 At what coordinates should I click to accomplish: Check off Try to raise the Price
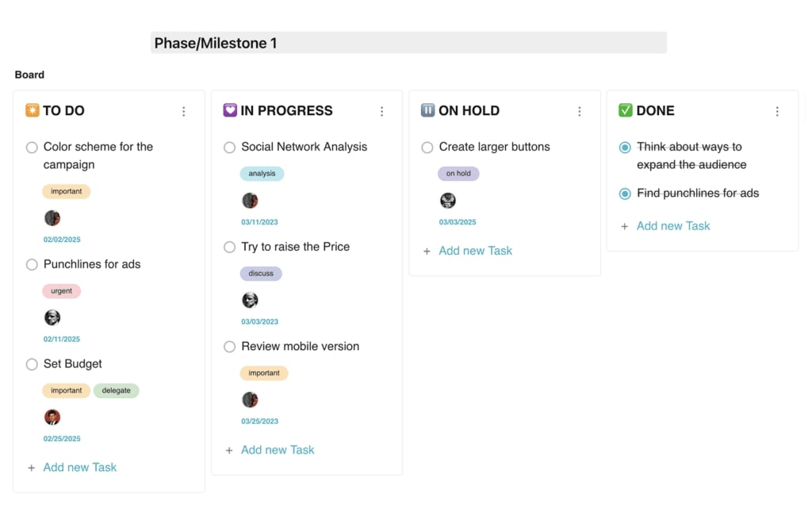pyautogui.click(x=230, y=248)
